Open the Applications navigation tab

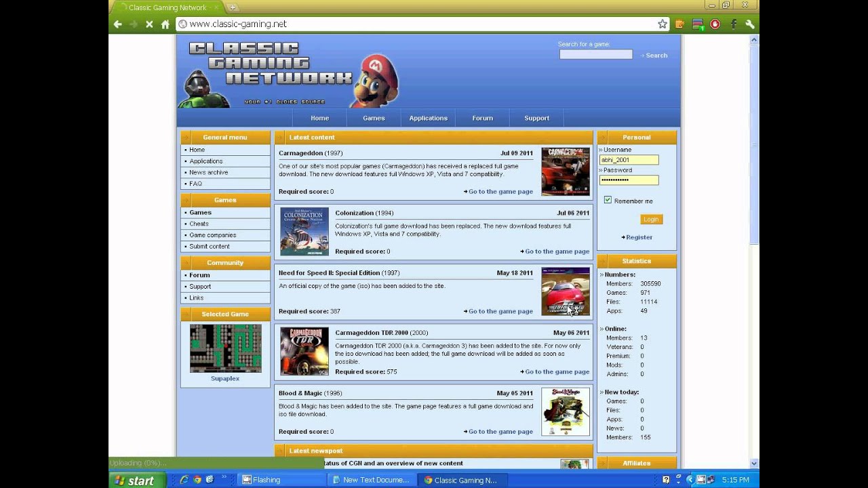click(428, 118)
